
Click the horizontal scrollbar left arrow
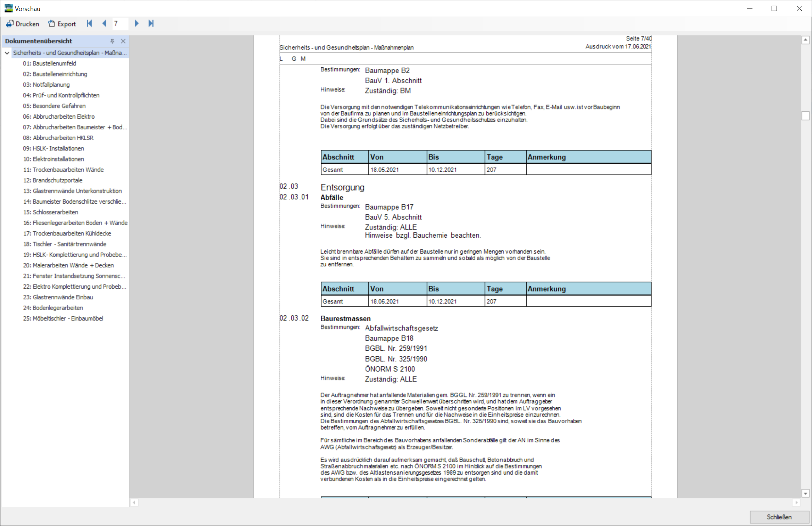click(x=134, y=502)
